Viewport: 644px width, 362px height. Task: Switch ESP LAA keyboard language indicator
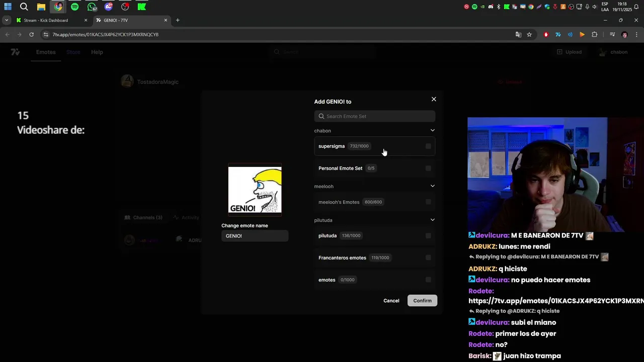pos(605,7)
